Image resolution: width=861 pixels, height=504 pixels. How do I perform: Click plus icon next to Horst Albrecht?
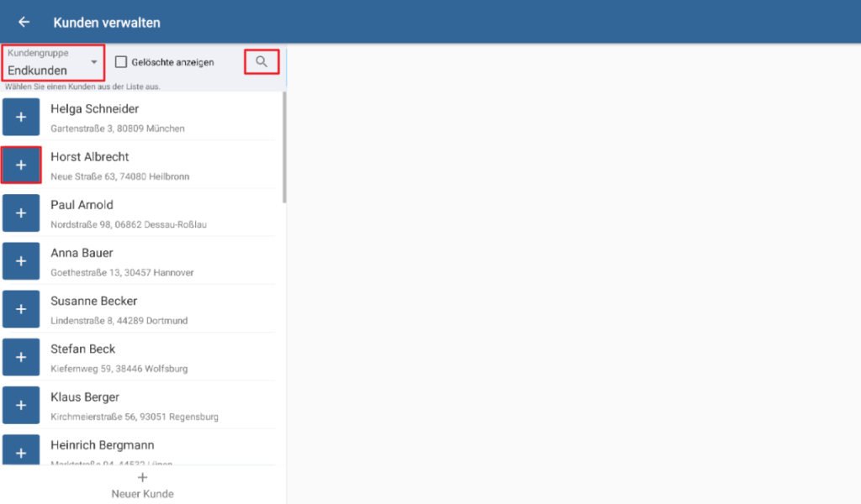click(21, 165)
